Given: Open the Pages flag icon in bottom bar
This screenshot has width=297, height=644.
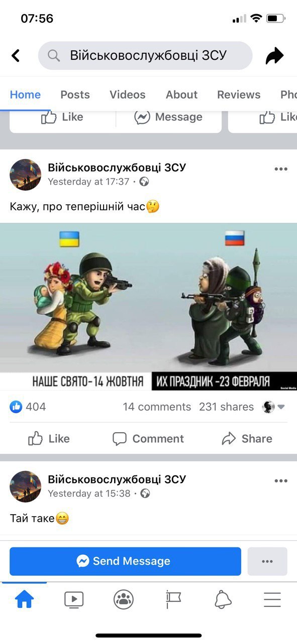Looking at the screenshot, I should click(x=173, y=599).
